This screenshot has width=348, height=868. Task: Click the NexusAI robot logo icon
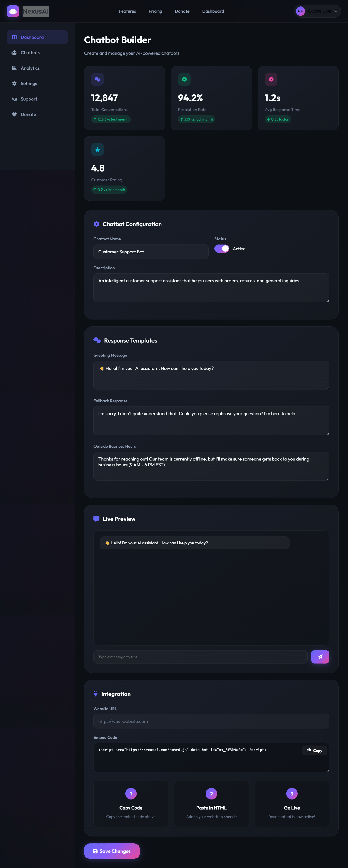(x=13, y=11)
